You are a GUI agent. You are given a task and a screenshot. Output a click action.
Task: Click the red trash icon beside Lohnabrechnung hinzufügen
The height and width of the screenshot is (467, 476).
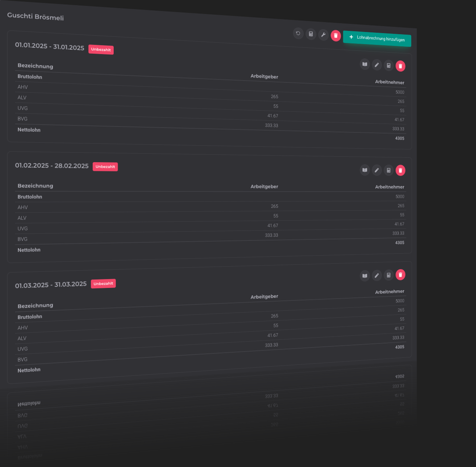click(336, 36)
